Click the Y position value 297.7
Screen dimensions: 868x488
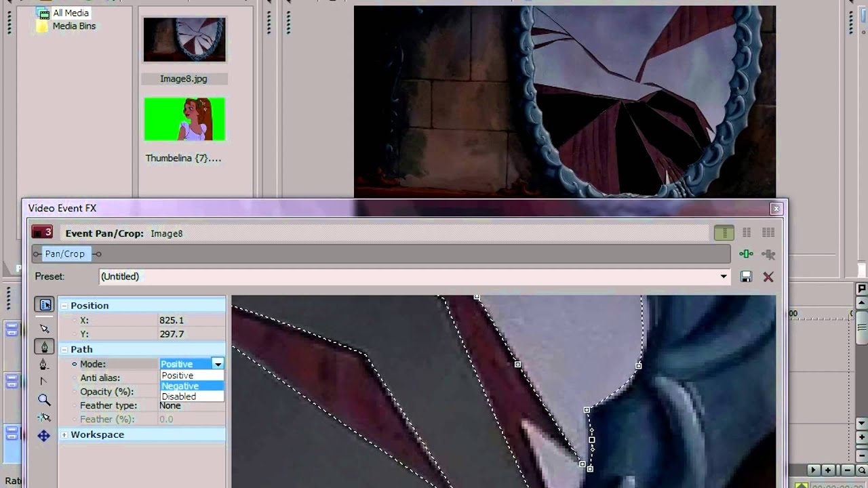[172, 334]
